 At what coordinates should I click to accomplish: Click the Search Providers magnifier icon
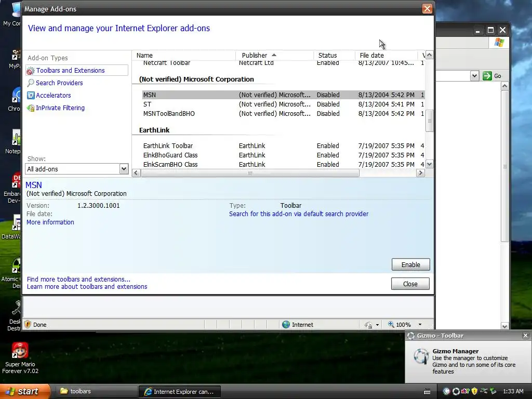click(x=31, y=83)
